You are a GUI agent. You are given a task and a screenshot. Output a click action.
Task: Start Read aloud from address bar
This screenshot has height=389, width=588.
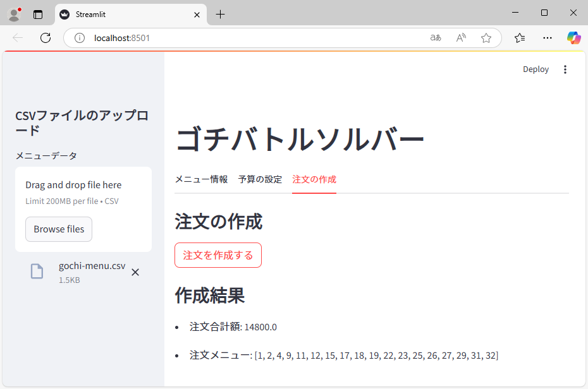tap(461, 38)
